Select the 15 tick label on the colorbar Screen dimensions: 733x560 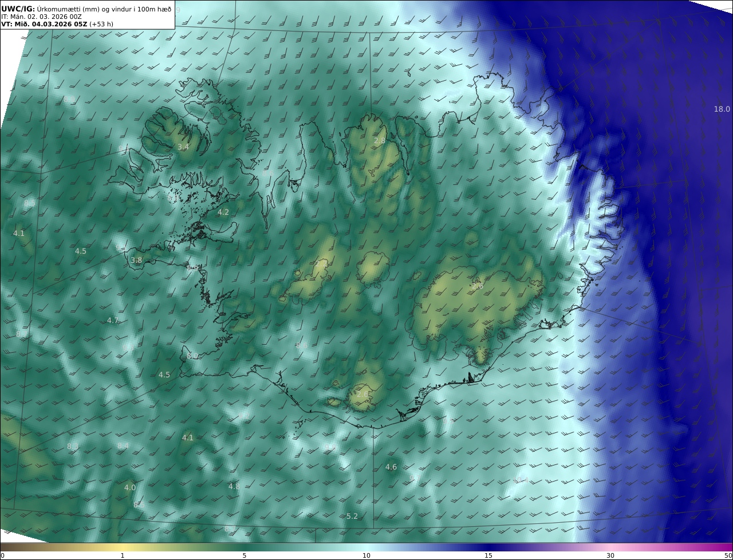(488, 555)
